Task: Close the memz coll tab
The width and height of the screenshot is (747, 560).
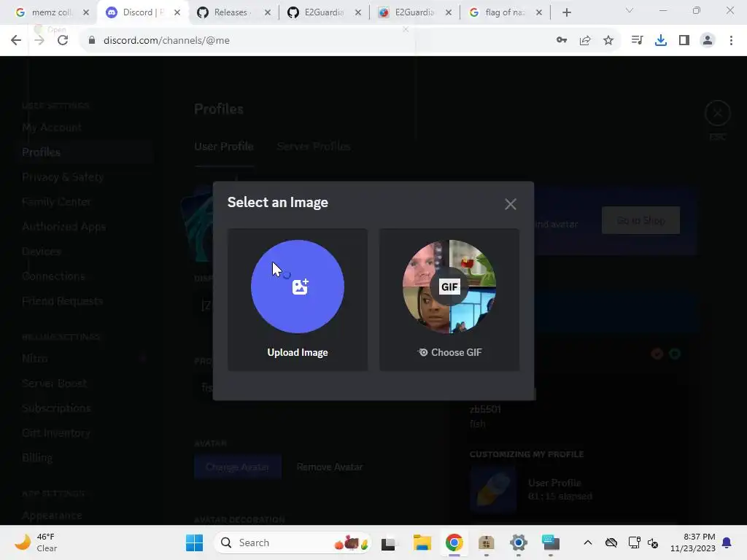Action: click(86, 12)
